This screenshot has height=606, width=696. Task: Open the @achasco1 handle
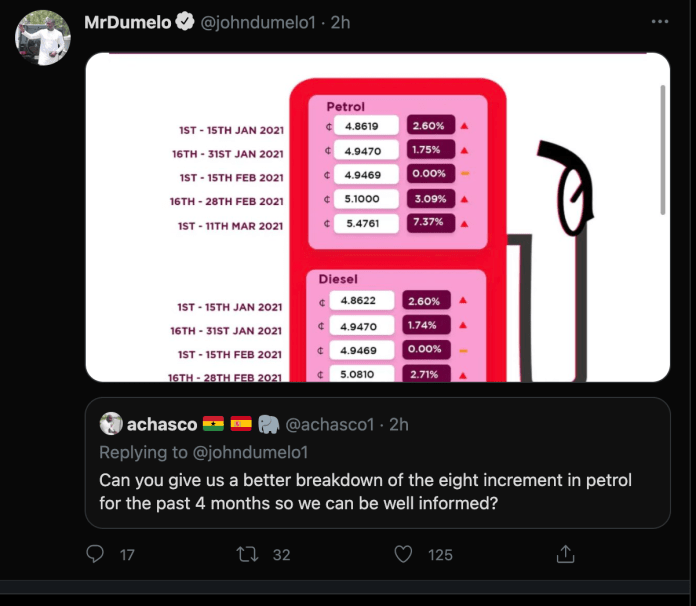tap(329, 424)
